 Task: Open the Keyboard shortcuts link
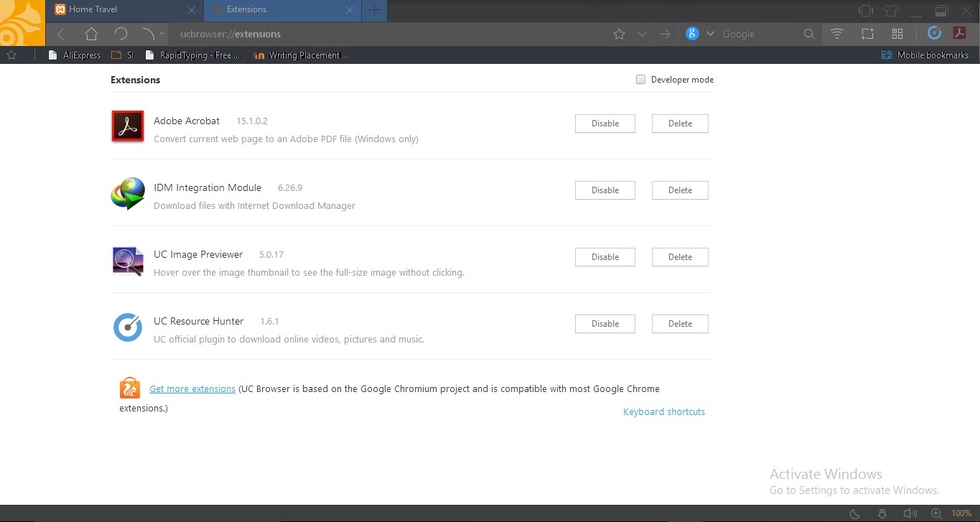663,412
